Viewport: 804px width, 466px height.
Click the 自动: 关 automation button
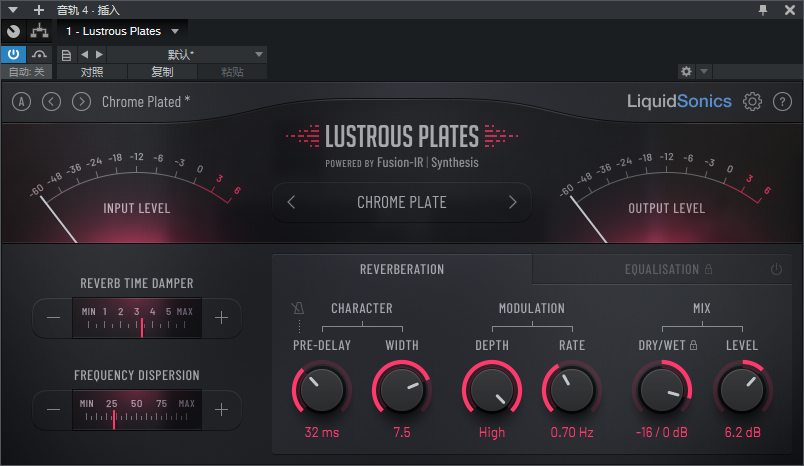click(26, 72)
